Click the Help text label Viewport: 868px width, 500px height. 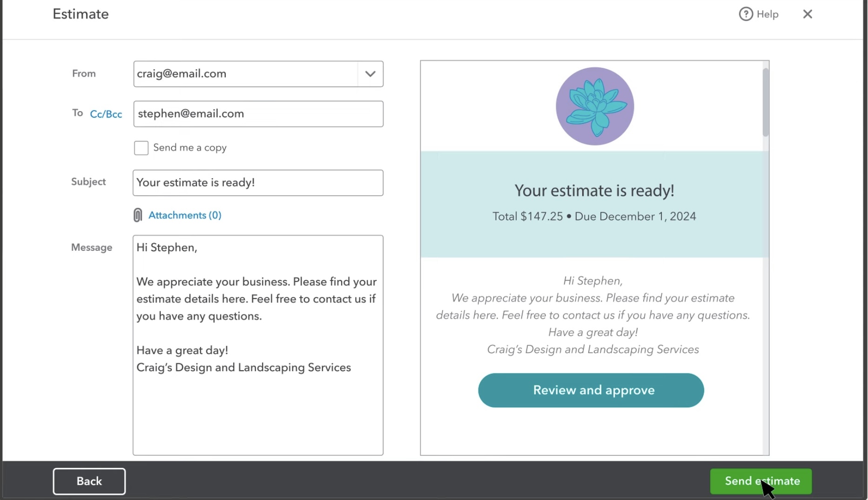point(767,14)
